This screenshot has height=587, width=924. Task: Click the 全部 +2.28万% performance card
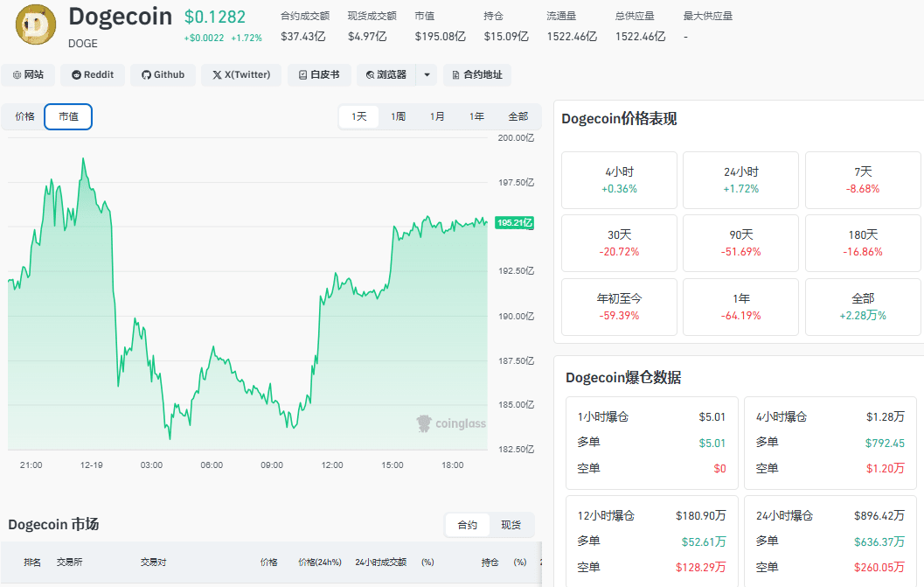pos(863,307)
